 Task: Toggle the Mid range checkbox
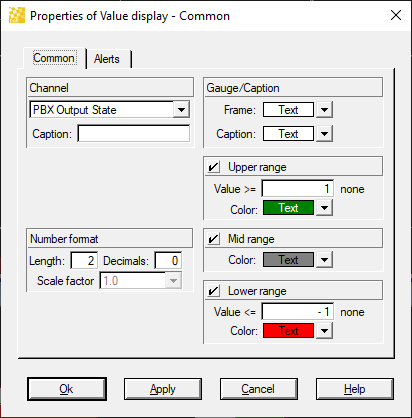[x=213, y=239]
